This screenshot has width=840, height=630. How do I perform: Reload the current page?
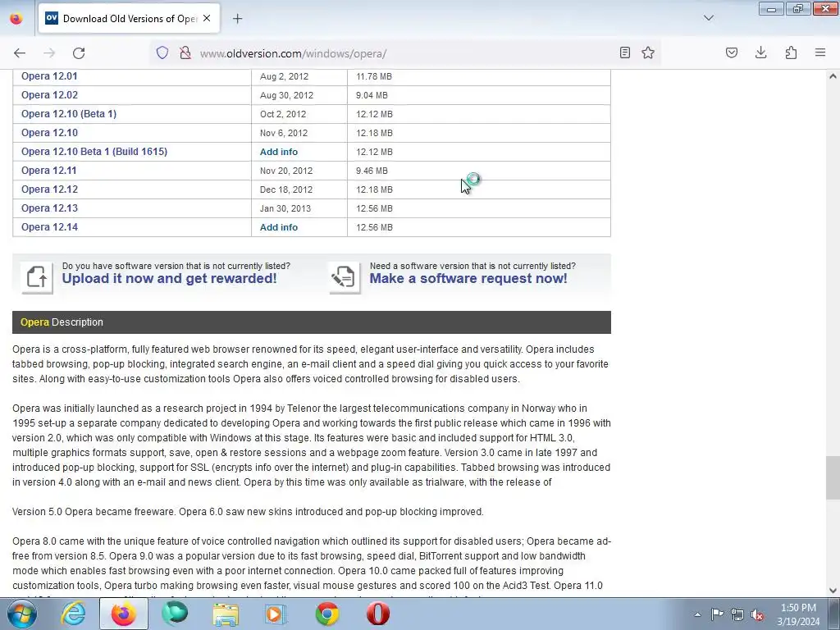coord(79,53)
